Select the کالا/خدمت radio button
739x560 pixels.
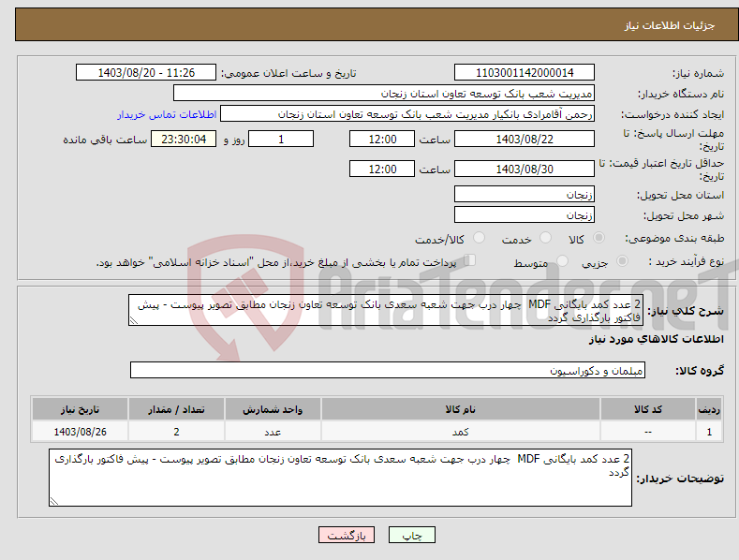tap(479, 238)
